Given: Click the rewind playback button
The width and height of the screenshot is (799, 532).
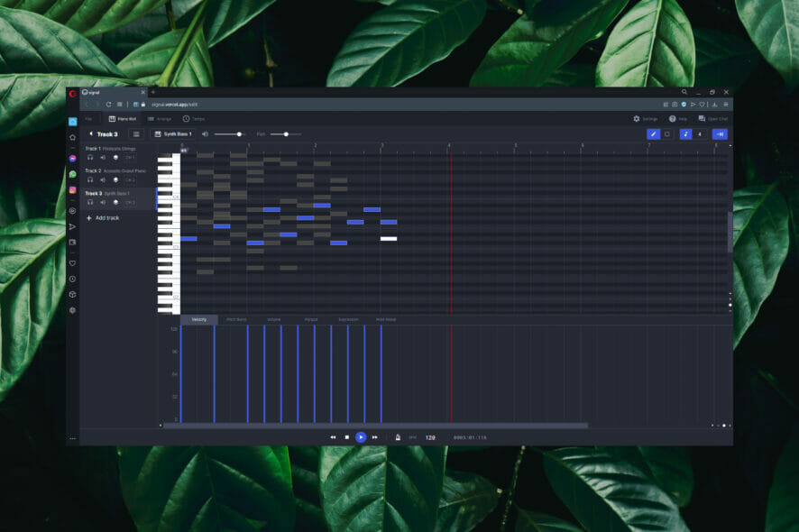Looking at the screenshot, I should click(x=333, y=437).
